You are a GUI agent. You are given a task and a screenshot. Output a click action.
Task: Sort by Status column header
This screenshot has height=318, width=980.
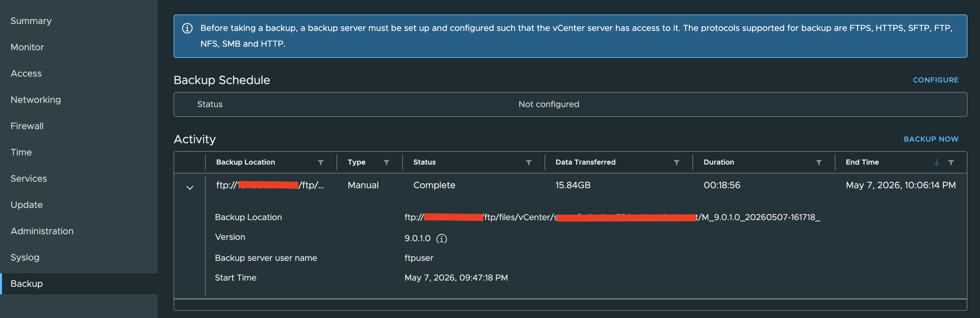click(424, 162)
